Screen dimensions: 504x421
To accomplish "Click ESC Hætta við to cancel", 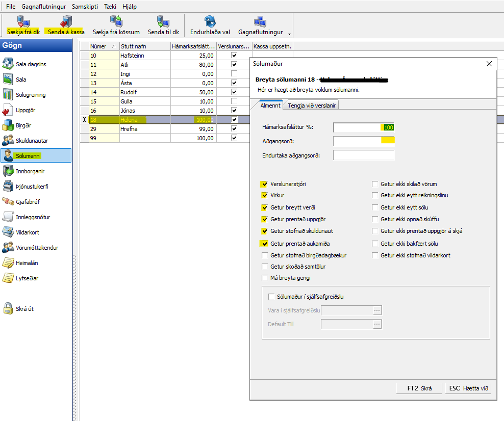I will [x=469, y=388].
